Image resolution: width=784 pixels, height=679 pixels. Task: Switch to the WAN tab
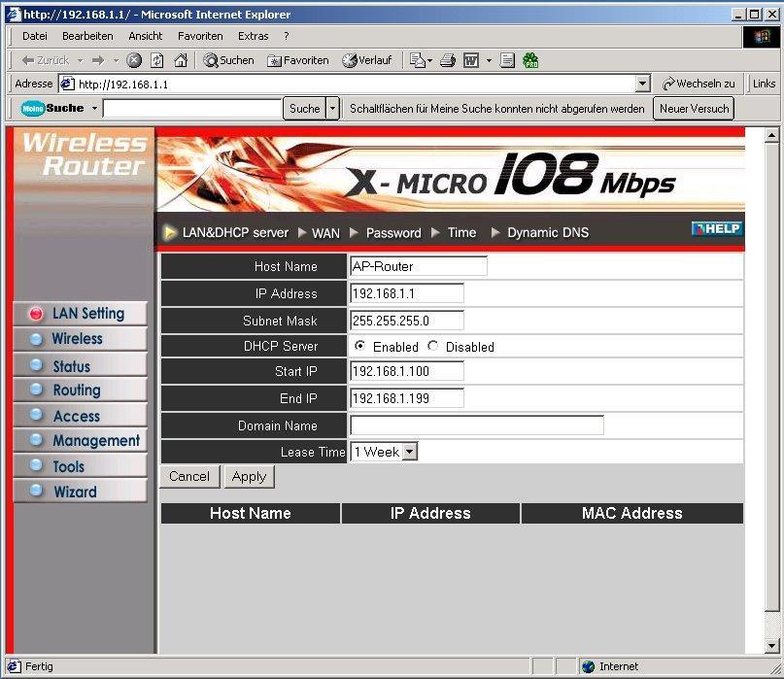point(325,233)
